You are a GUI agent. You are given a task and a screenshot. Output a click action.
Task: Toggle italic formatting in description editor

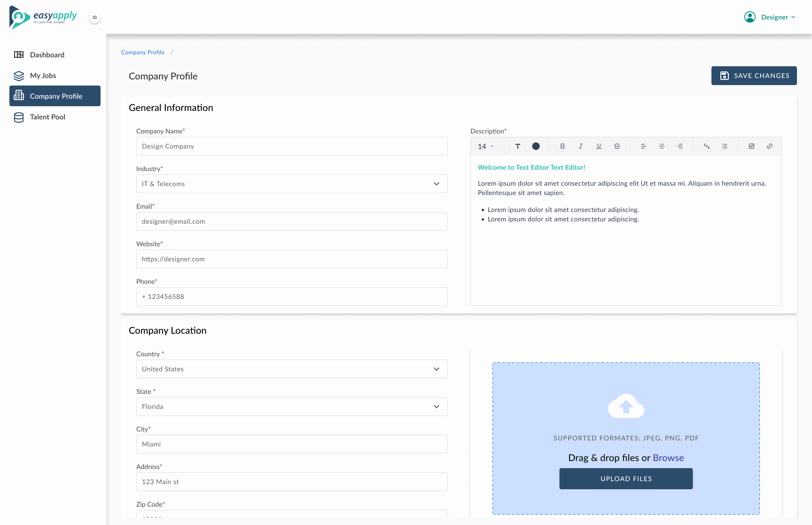[580, 146]
